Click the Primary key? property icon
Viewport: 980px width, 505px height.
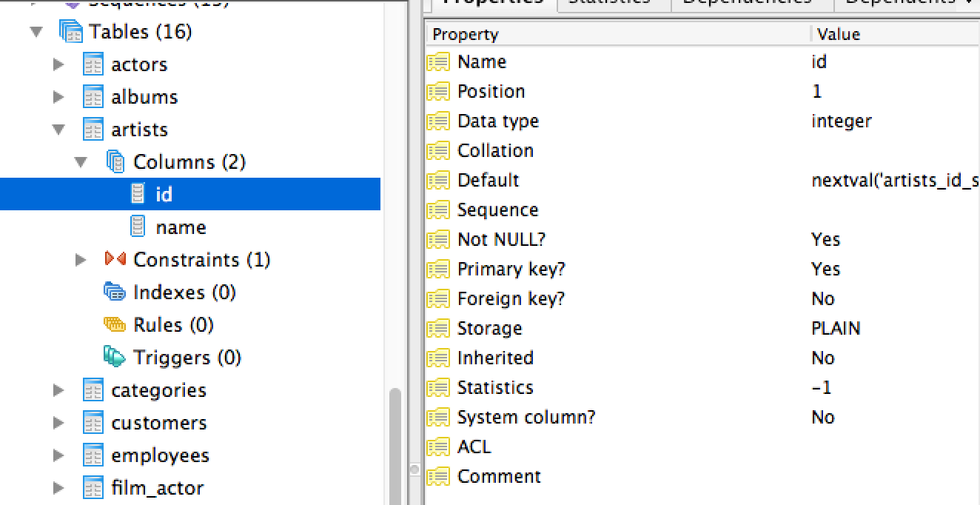point(438,269)
